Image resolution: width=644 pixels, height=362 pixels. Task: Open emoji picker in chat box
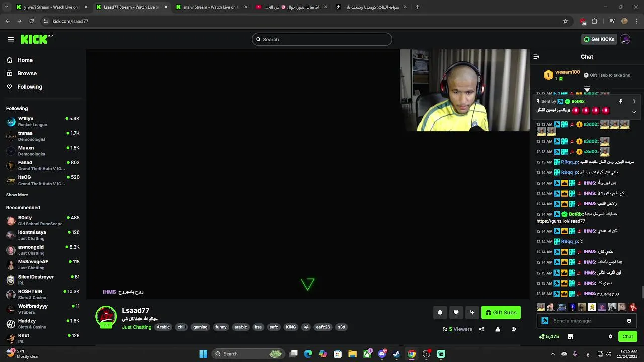629,321
